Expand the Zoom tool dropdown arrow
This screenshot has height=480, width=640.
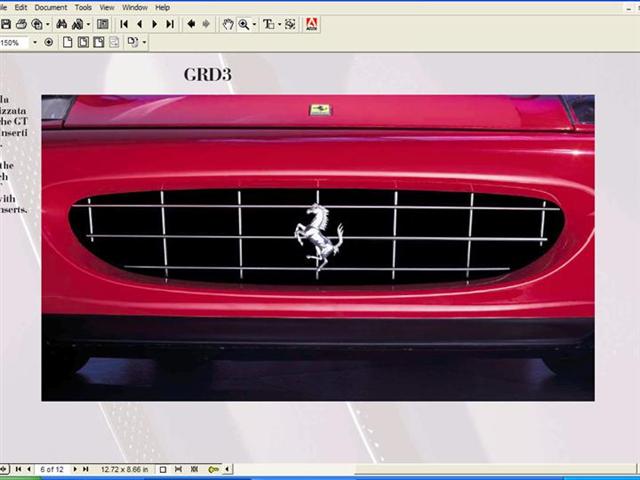[255, 24]
